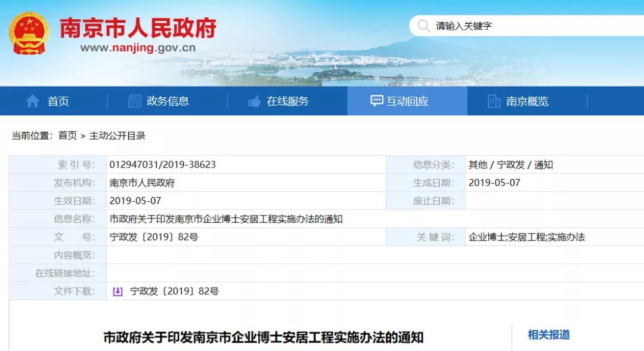The image size is (644, 351).
Task: Open the 政务信息 navigation tab
Action: tap(168, 101)
